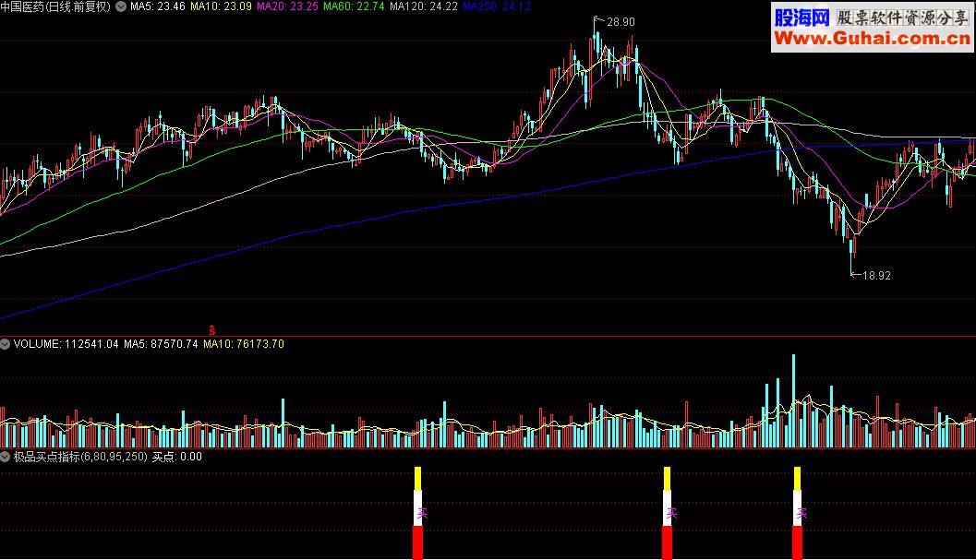Viewport: 976px width, 560px height.
Task: Click the 极品买点指标(6,80,95,250) indicator name
Action: pyautogui.click(x=80, y=457)
